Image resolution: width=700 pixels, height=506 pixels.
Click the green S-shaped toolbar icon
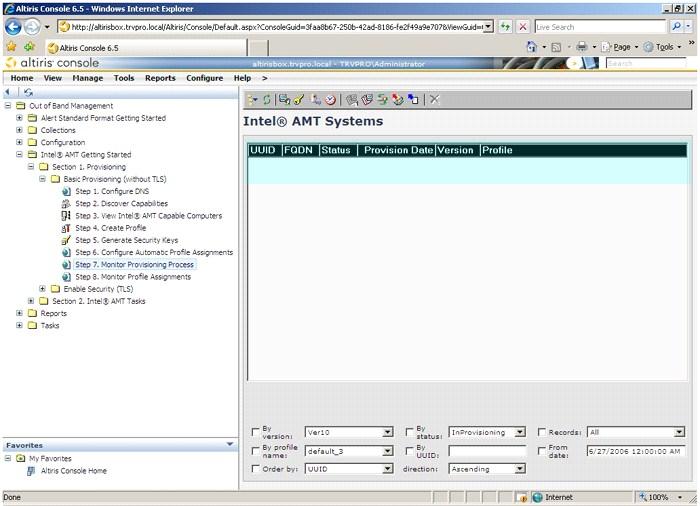382,100
